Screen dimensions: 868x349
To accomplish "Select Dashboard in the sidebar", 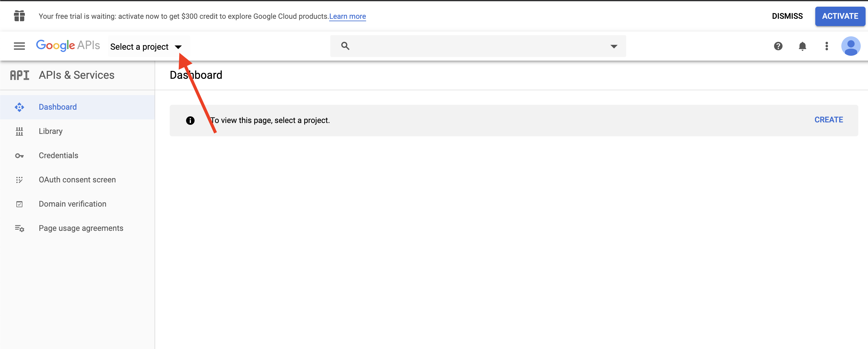I will click(58, 107).
